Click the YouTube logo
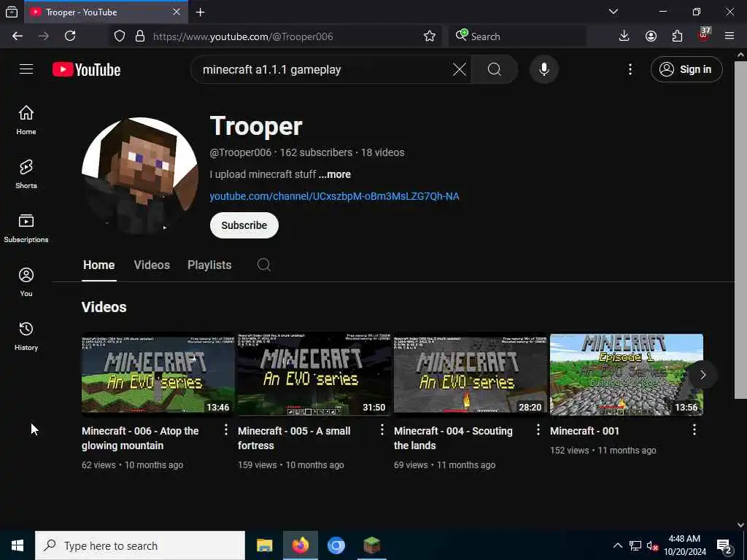This screenshot has width=747, height=560. click(x=86, y=69)
